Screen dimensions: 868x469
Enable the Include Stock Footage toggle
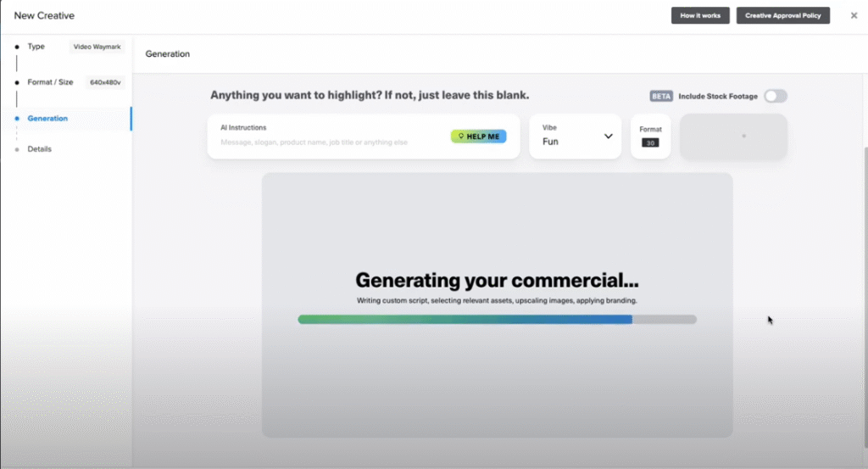pos(775,96)
